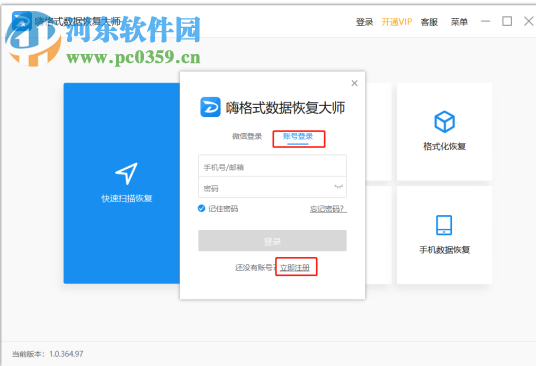
Task: Maximize the application window
Action: tap(507, 21)
